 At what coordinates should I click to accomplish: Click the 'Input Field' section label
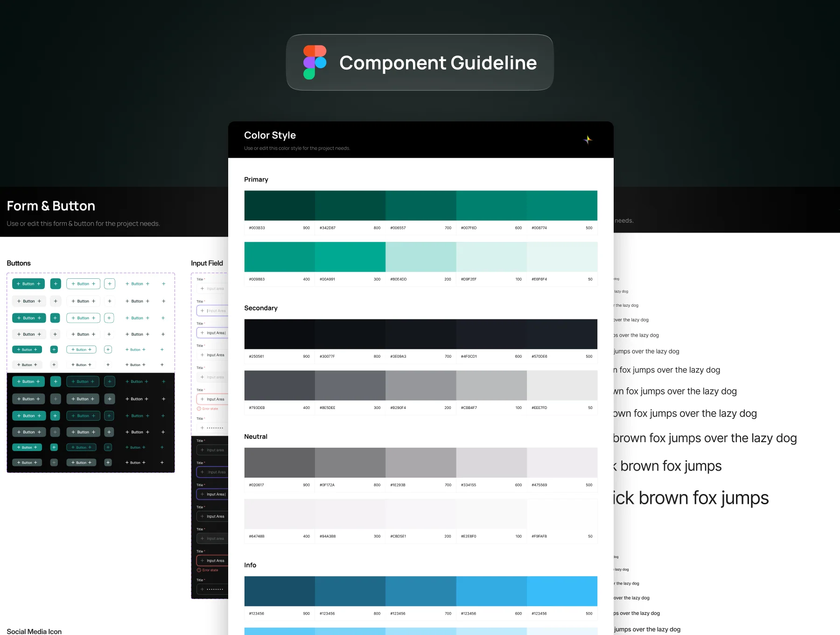point(207,263)
